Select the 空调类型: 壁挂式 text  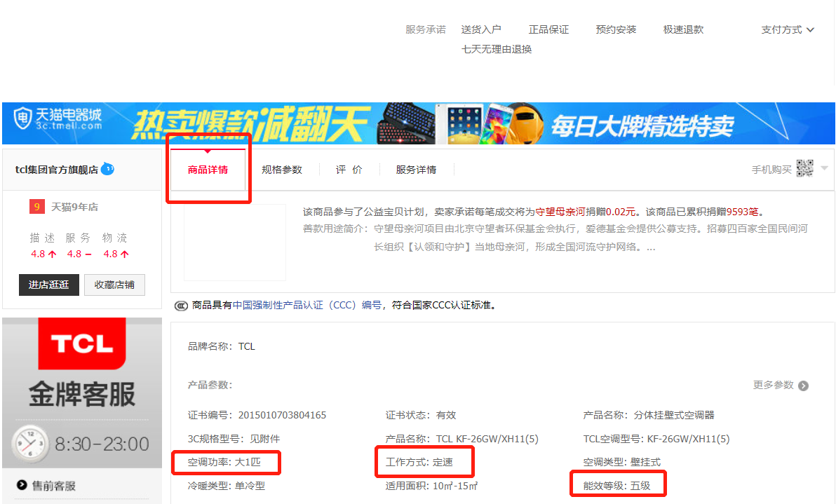pos(621,462)
